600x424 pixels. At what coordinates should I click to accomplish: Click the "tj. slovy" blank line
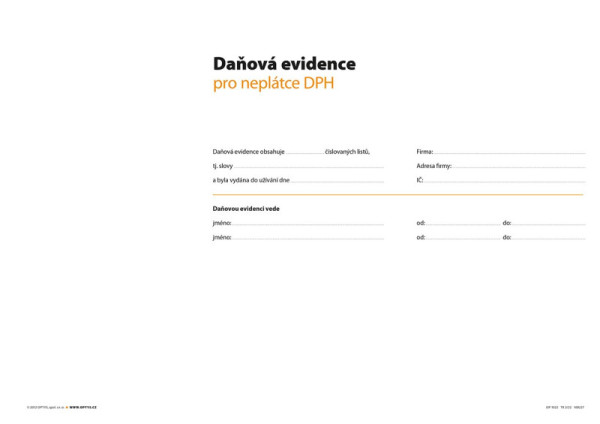click(308, 166)
